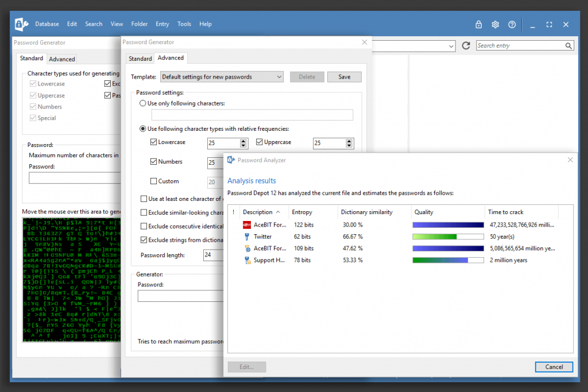Click the Edit... button in analyzer
588x392 pixels.
[x=247, y=367]
